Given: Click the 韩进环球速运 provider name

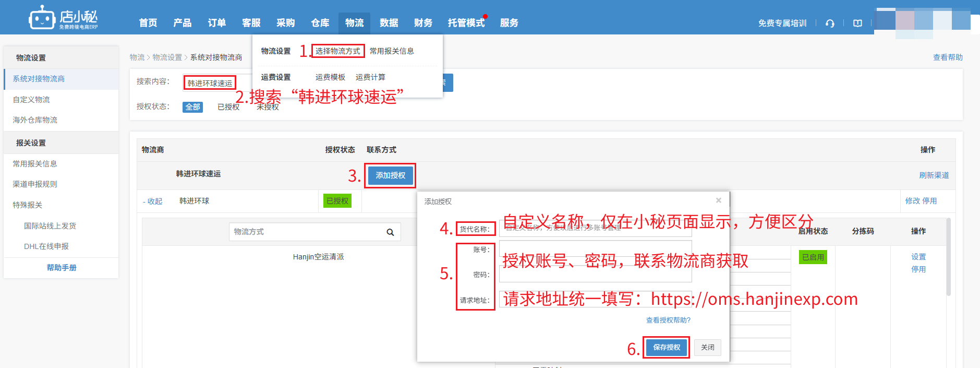Looking at the screenshot, I should click(x=198, y=174).
